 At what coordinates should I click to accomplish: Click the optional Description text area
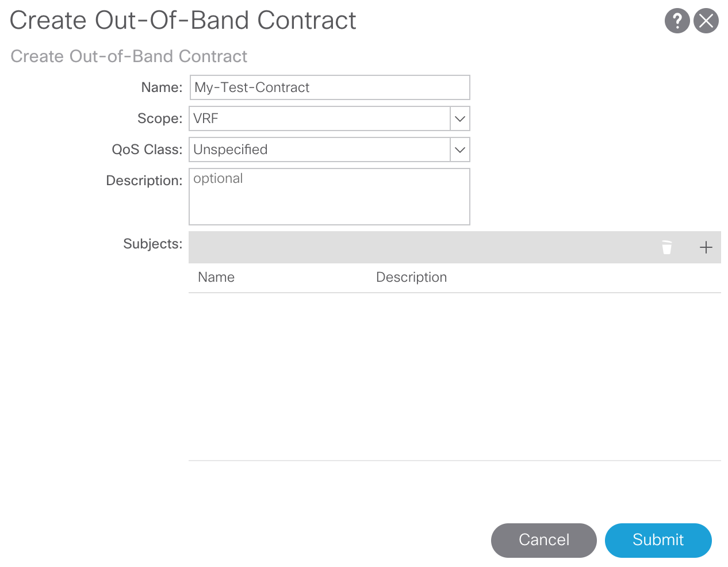pos(329,197)
